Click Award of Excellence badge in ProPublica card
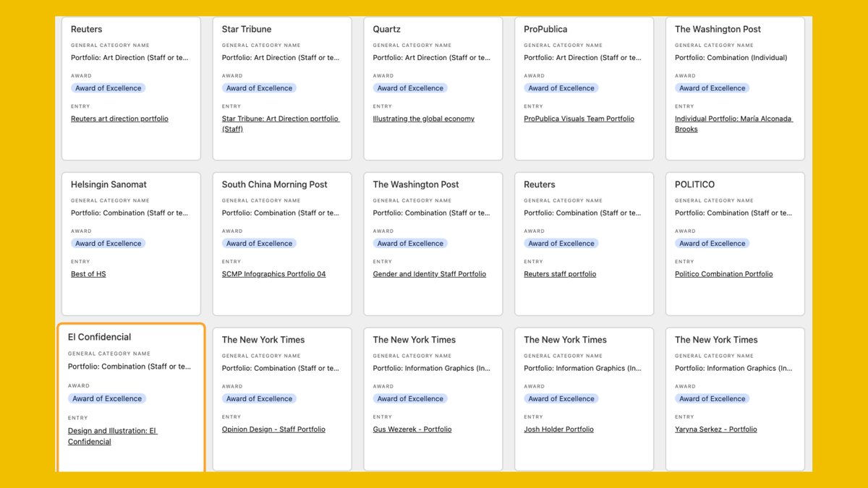The width and height of the screenshot is (868, 488). (561, 88)
